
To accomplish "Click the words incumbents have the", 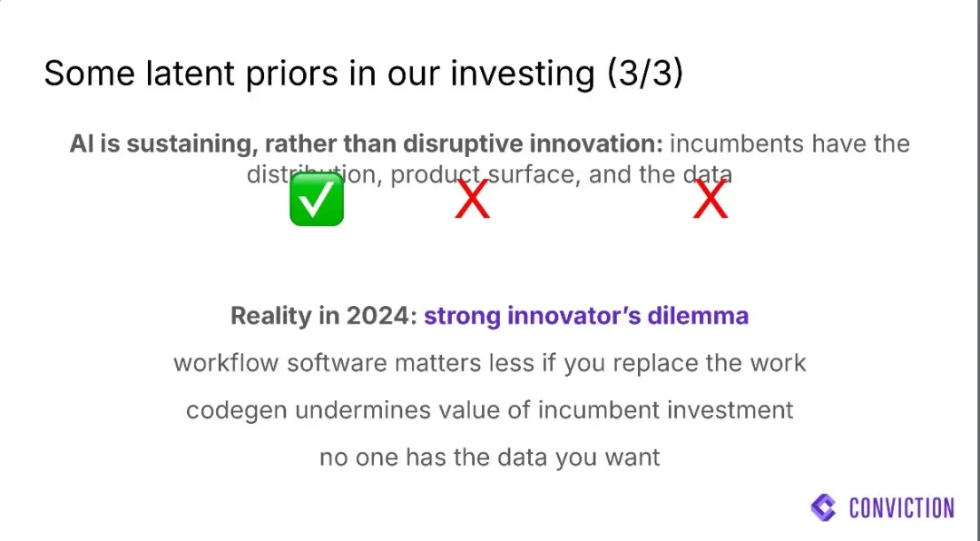I will [790, 143].
